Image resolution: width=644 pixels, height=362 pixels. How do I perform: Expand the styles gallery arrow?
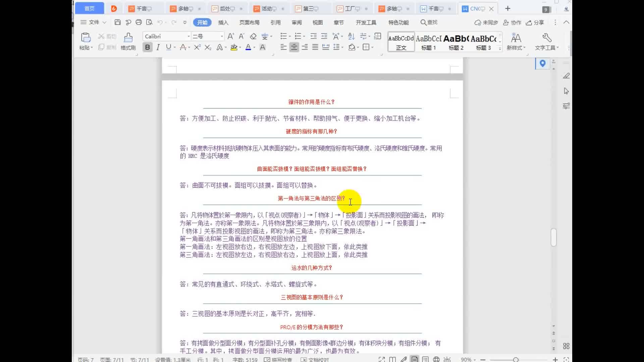tap(500, 49)
